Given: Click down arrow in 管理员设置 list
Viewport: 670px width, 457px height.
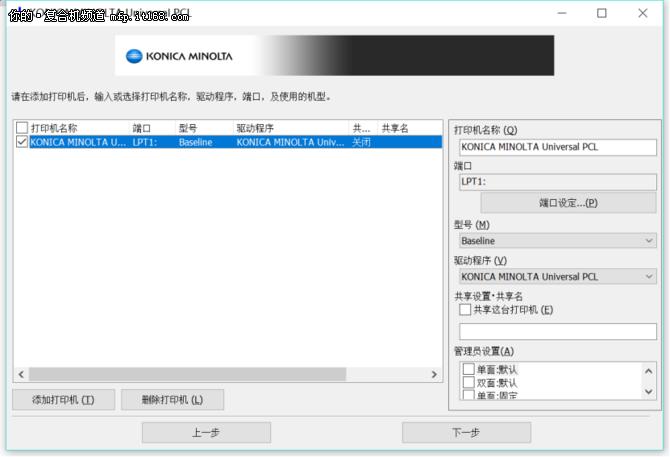Looking at the screenshot, I should click(648, 391).
